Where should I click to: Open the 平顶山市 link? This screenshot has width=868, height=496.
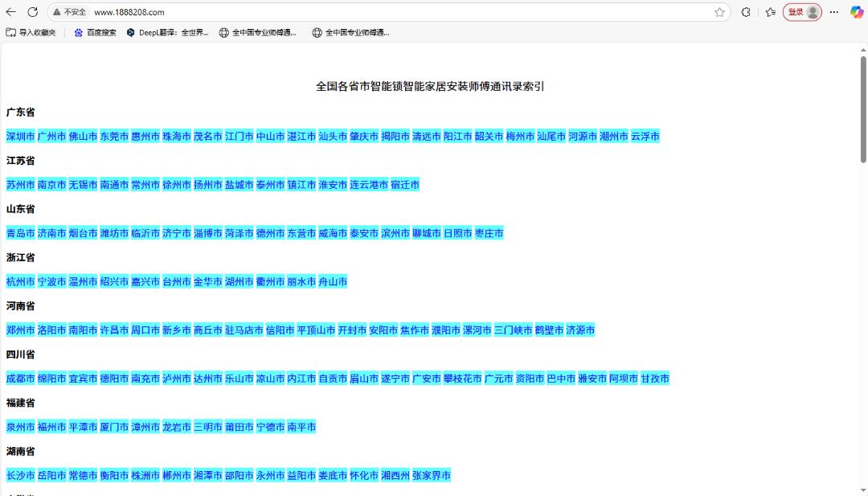point(316,330)
